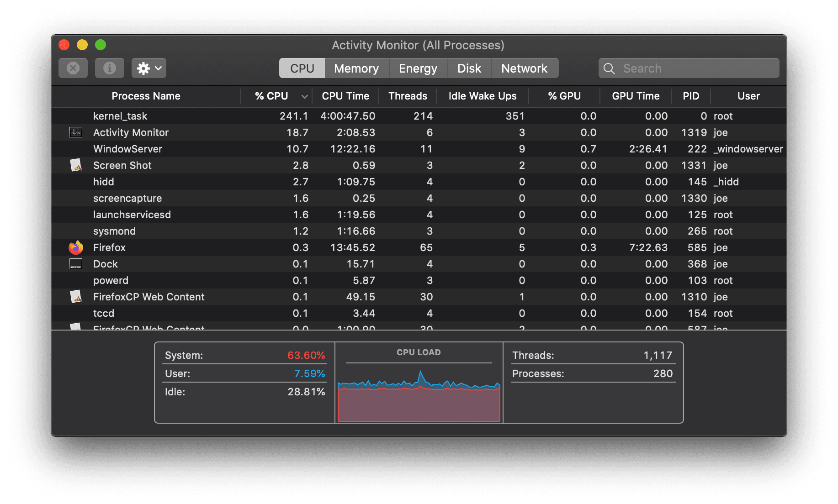The width and height of the screenshot is (838, 504).
Task: Switch to the Memory tab
Action: [x=356, y=68]
